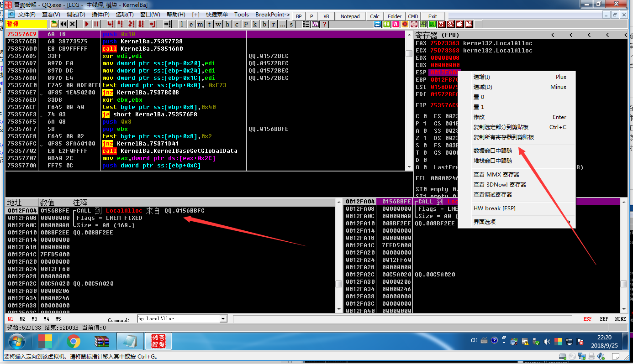633x364 pixels.
Task: Open Run trace via the '...' button
Action: pos(283,24)
